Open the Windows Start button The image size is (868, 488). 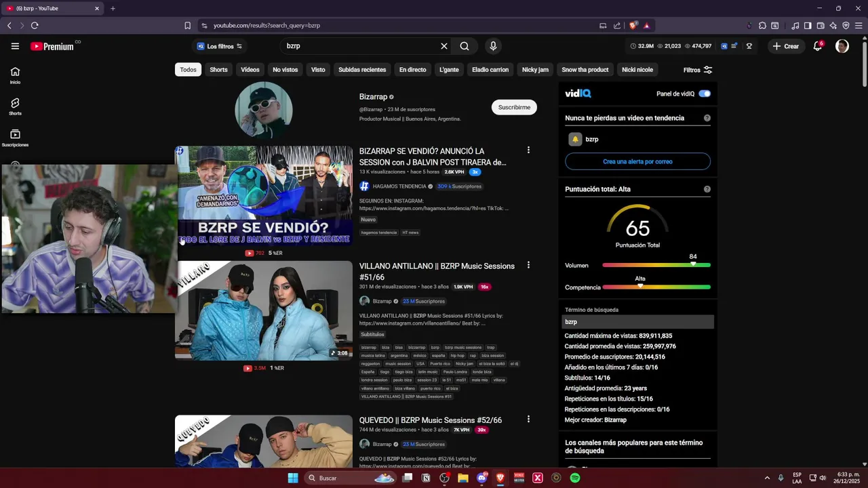[293, 478]
